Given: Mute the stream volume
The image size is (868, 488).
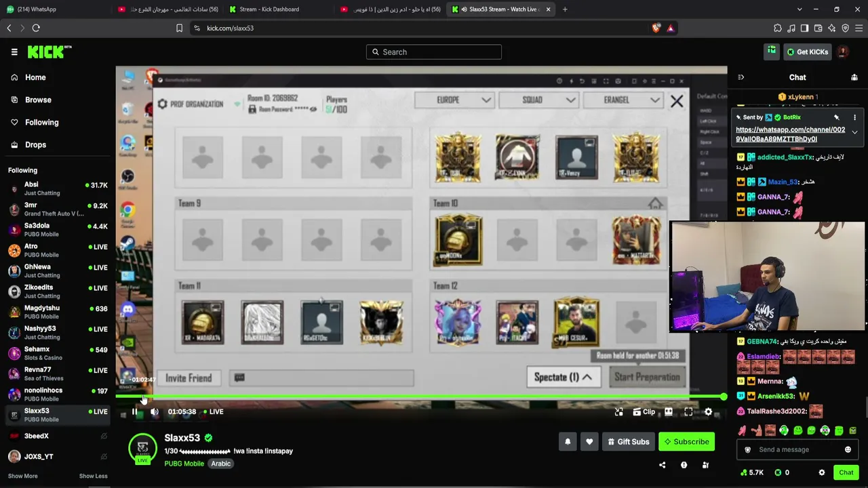Looking at the screenshot, I should pyautogui.click(x=155, y=411).
